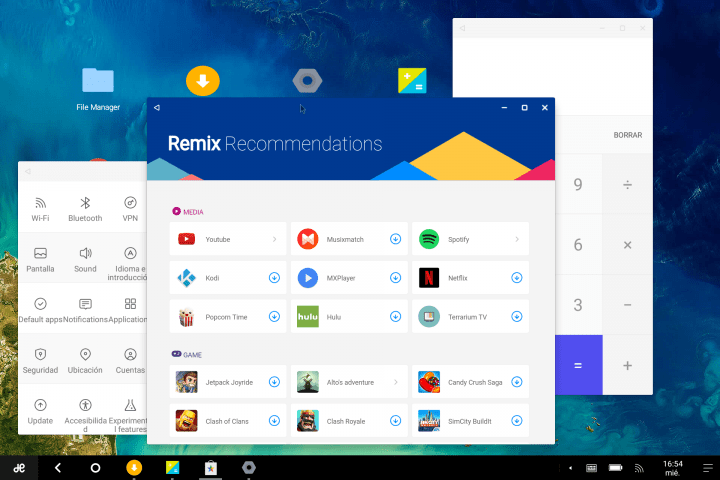Open VPN settings in Settings window
This screenshot has width=720, height=480.
130,209
